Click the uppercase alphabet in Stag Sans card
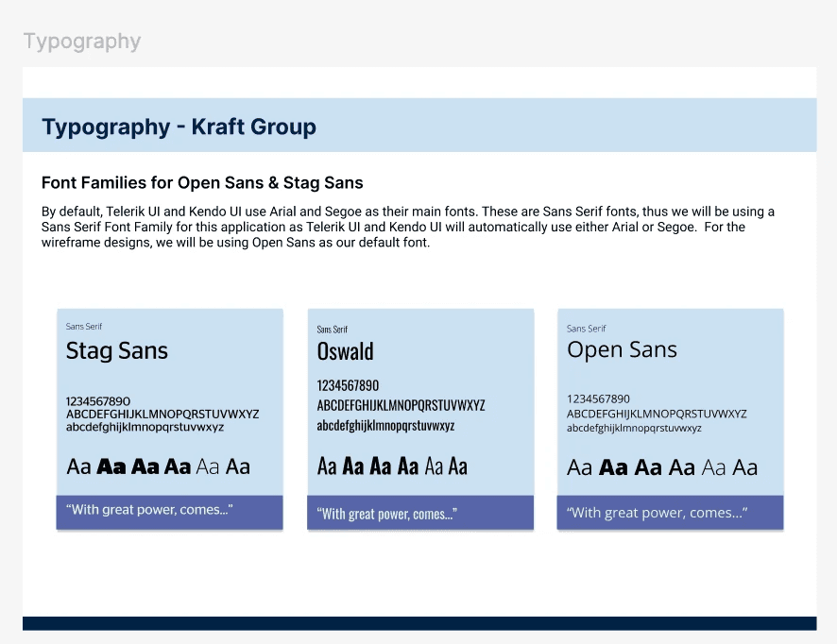Image resolution: width=837 pixels, height=644 pixels. pyautogui.click(x=162, y=414)
